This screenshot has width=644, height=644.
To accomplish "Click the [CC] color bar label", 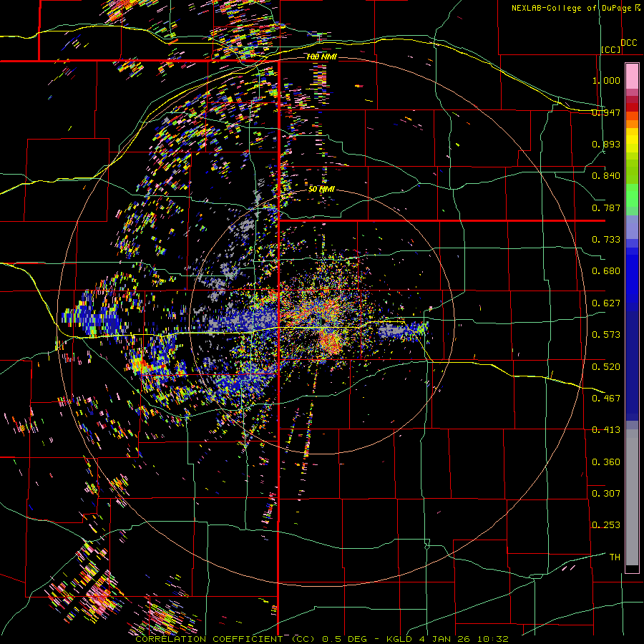I will (611, 49).
